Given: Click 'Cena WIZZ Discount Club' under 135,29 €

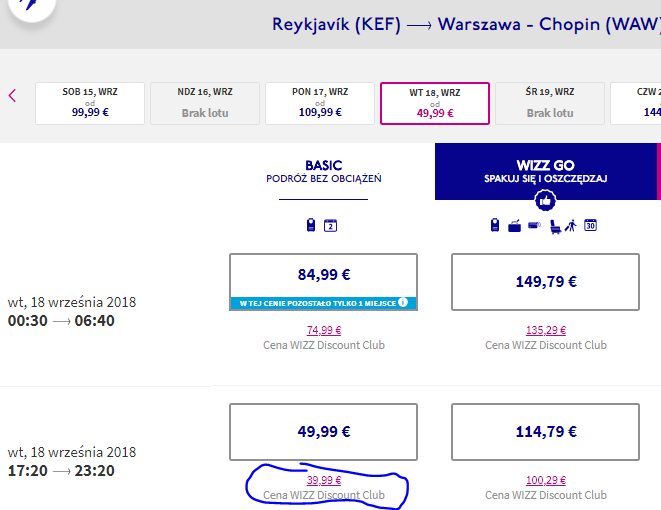Looking at the screenshot, I should click(546, 345).
